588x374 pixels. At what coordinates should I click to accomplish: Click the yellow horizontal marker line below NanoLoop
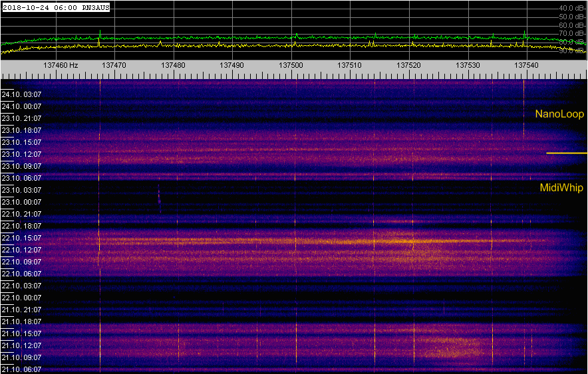(x=567, y=153)
